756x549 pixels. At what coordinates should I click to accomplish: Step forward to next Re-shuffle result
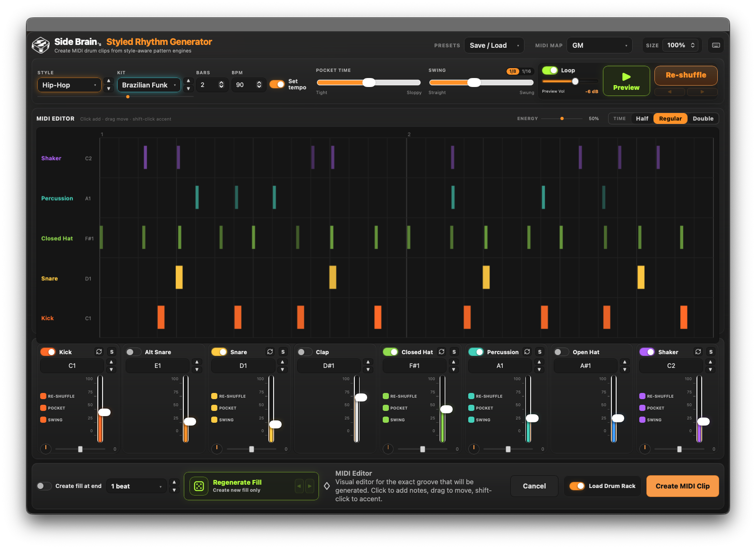tap(702, 92)
